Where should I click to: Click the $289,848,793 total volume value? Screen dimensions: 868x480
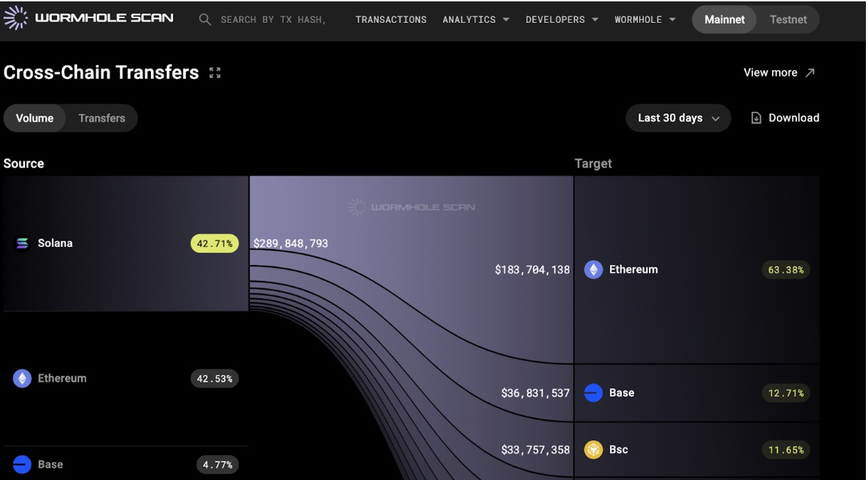point(291,243)
